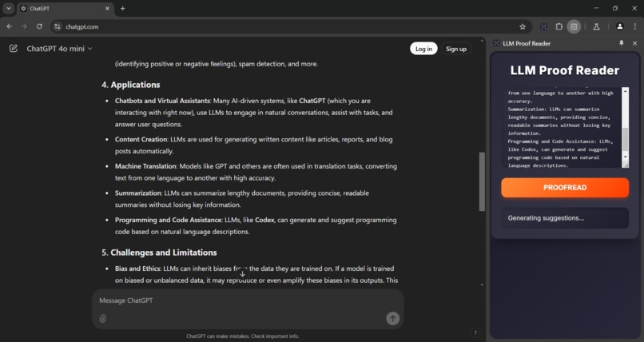Minimize the Chrome window
The width and height of the screenshot is (644, 342).
[x=596, y=8]
